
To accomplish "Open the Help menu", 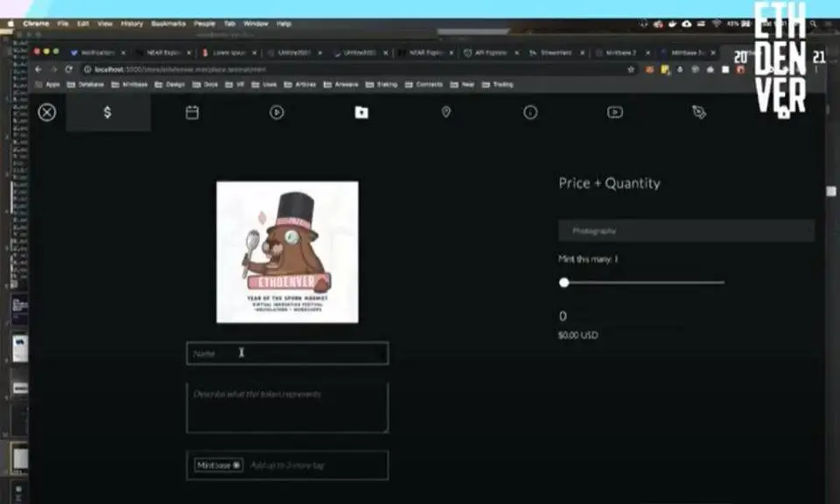I will point(283,24).
